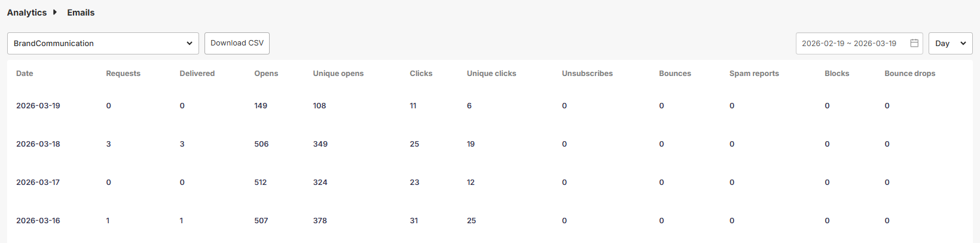980x243 pixels.
Task: Click the calendar icon in date range
Action: click(914, 43)
